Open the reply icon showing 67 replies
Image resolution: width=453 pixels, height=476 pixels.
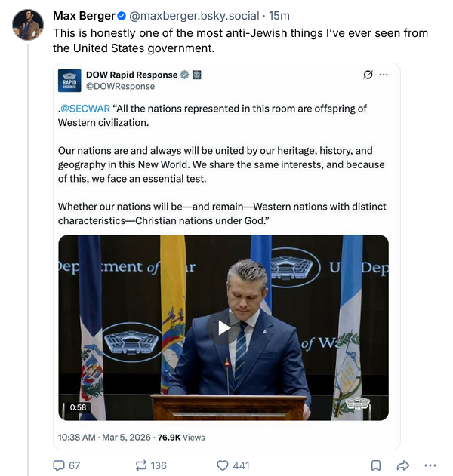coord(60,465)
